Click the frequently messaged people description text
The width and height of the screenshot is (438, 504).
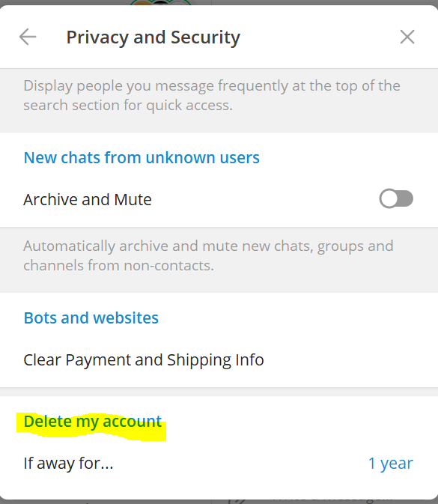tap(212, 95)
